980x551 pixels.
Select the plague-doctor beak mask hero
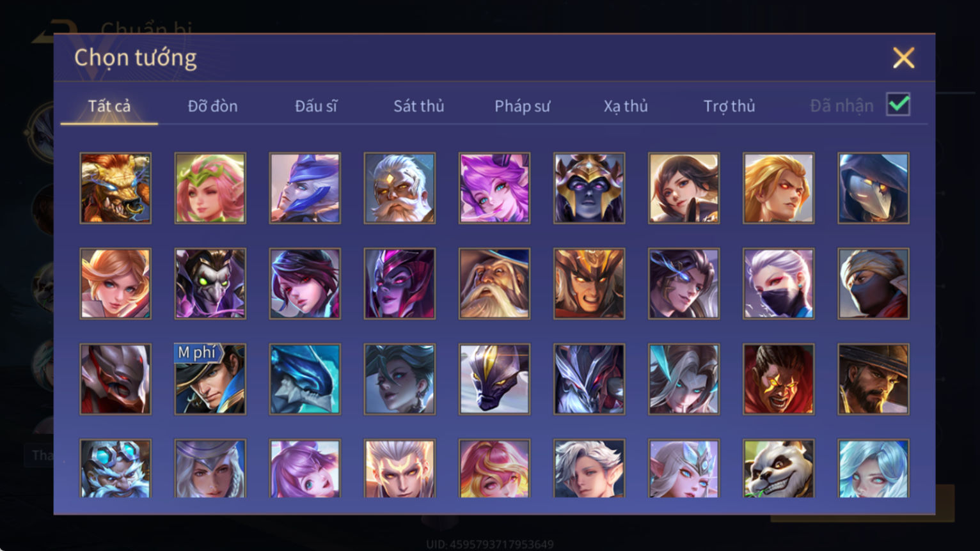click(873, 188)
